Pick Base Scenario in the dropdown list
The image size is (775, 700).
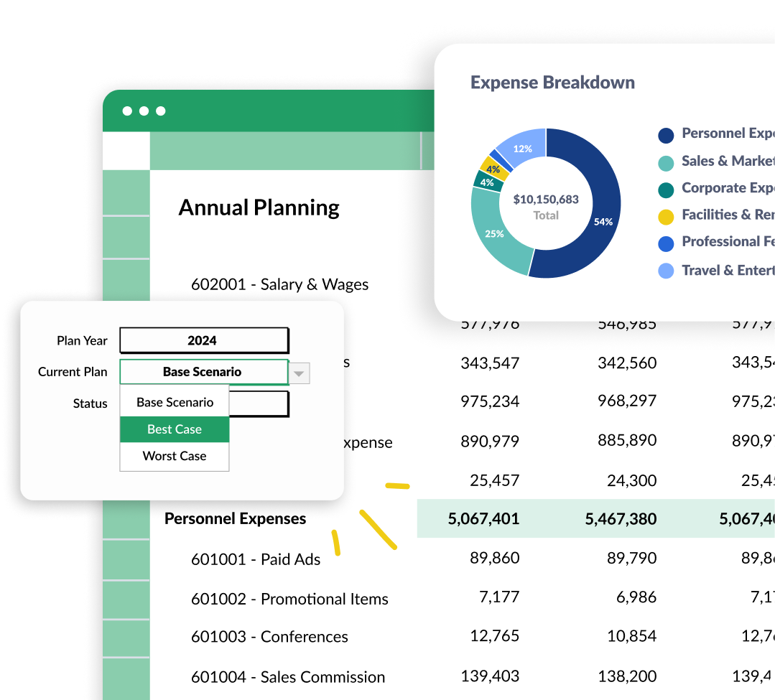(x=175, y=403)
